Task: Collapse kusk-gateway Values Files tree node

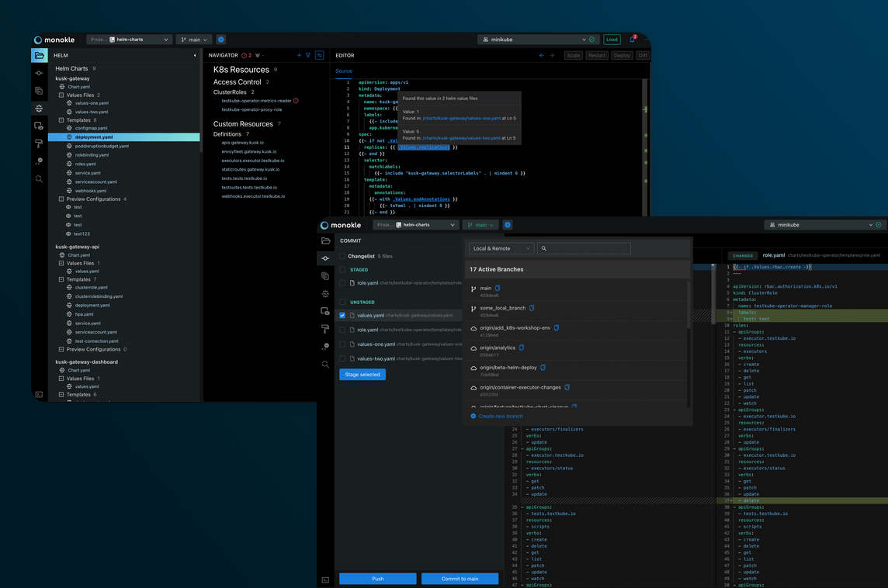Action: pyautogui.click(x=61, y=95)
